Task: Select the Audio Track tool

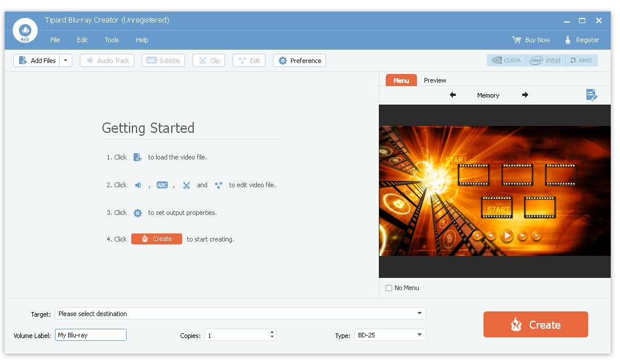Action: click(106, 60)
